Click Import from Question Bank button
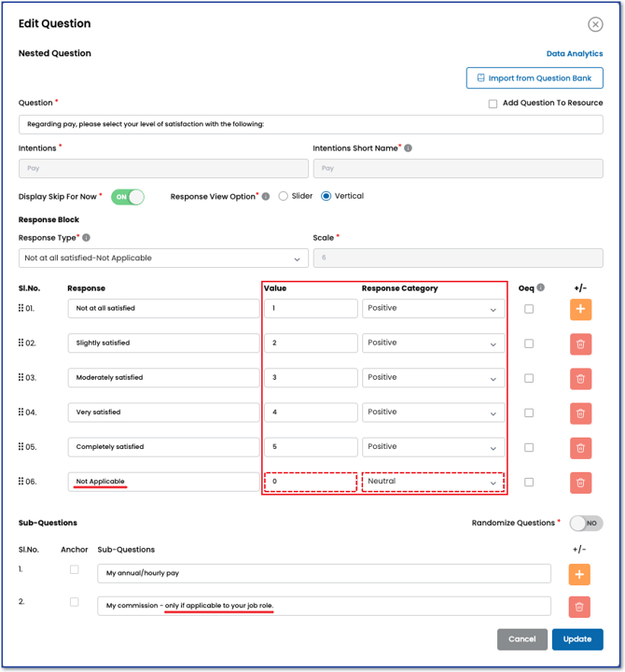625x672 pixels. click(535, 78)
